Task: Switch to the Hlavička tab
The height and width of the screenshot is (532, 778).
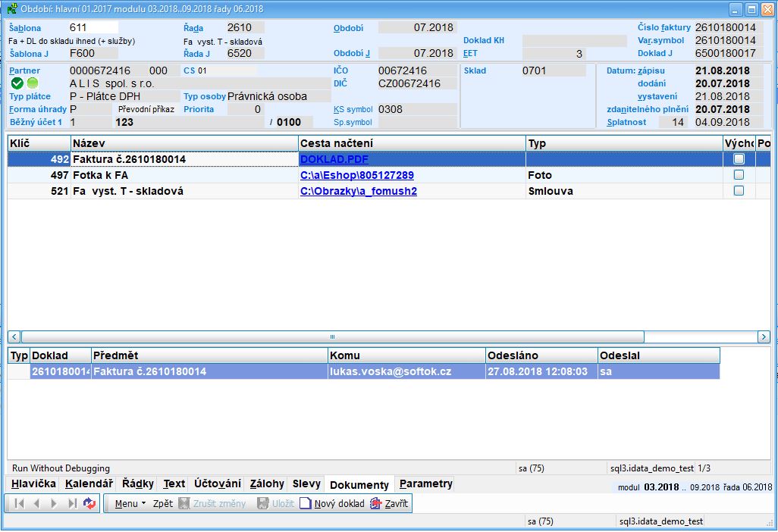Action: (x=33, y=484)
